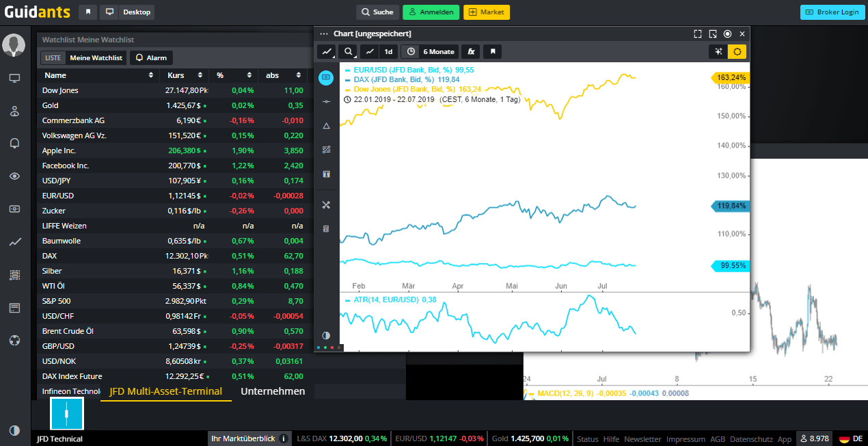868x446 pixels.
Task: Toggle the highlighted yellow circle chart button
Action: 737,51
